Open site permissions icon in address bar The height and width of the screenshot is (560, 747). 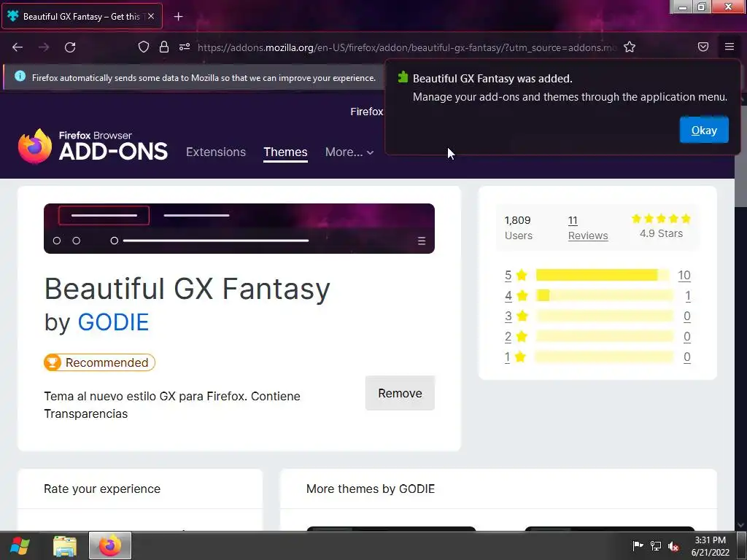point(185,47)
